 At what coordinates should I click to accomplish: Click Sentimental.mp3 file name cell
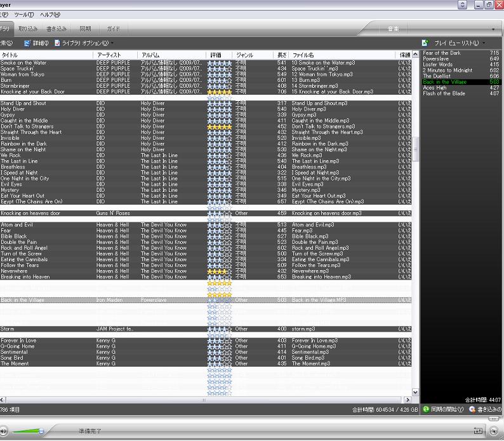[x=310, y=352]
